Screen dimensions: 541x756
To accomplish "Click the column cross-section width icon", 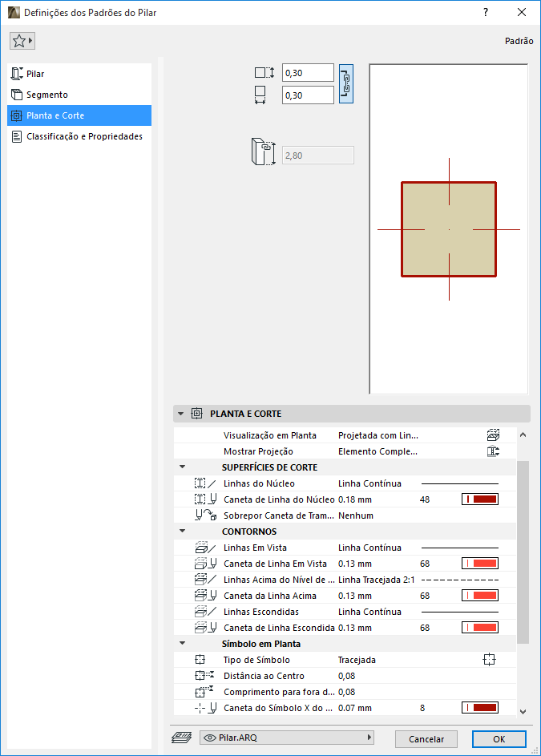I will tap(260, 95).
